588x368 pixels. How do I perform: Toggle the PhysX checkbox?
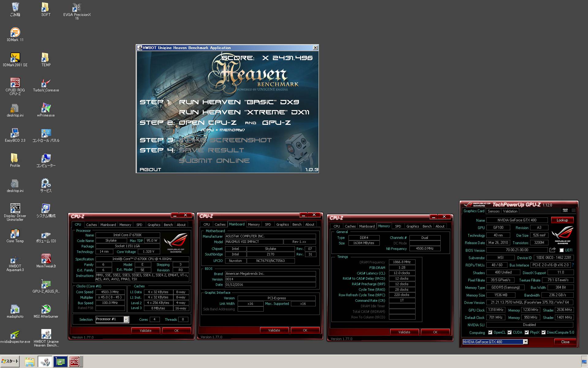(x=526, y=332)
